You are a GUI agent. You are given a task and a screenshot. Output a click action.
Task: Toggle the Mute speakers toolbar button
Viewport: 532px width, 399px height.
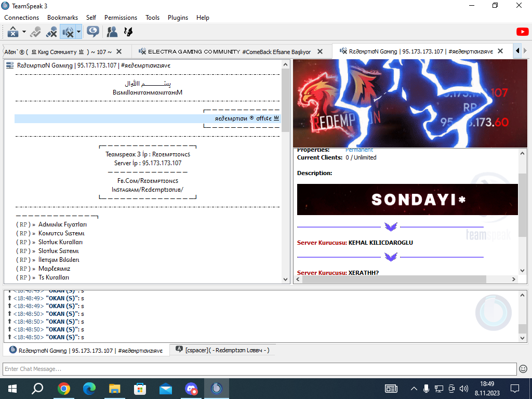(x=68, y=32)
